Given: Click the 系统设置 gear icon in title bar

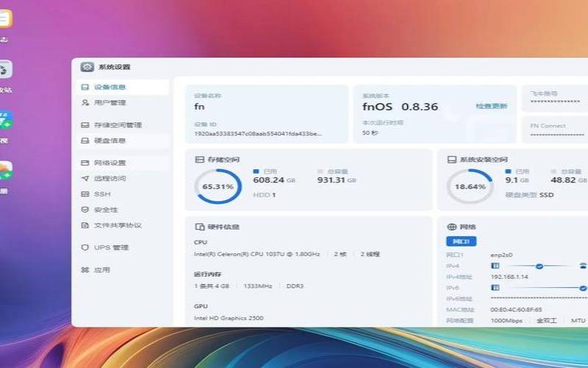Looking at the screenshot, I should tap(87, 67).
